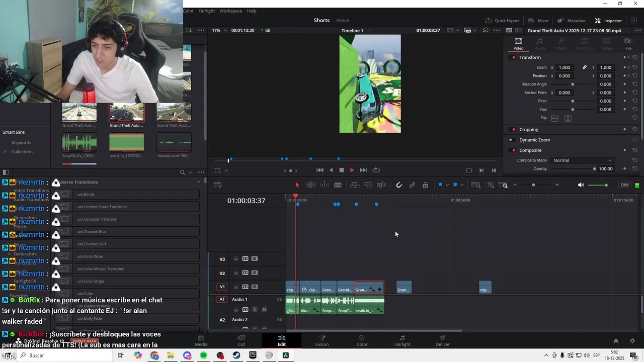
Task: Open the Metadata panel
Action: [x=571, y=21]
